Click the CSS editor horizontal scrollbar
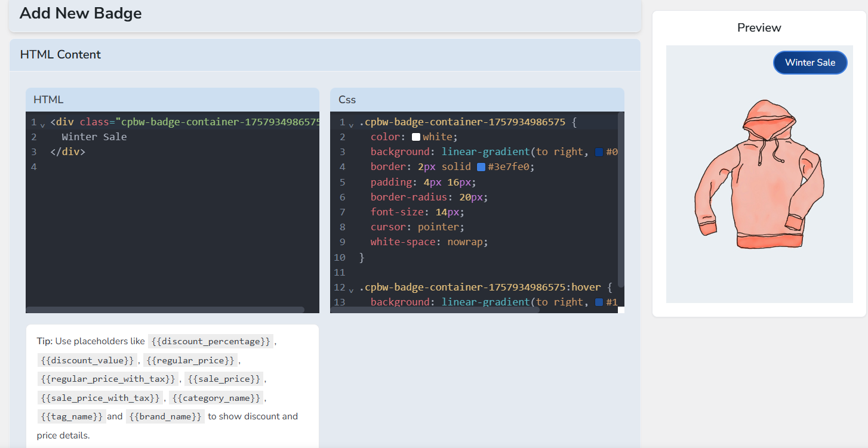The image size is (868, 448). click(x=435, y=310)
